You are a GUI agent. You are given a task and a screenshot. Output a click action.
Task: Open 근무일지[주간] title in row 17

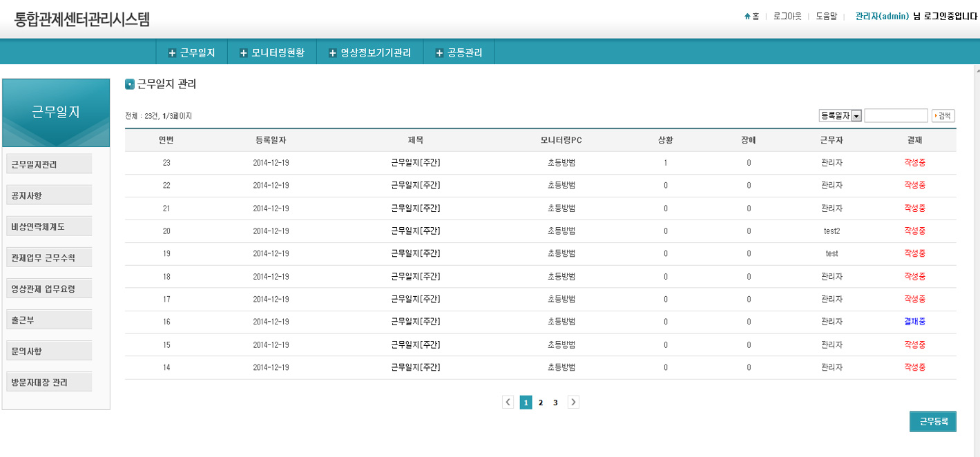416,300
